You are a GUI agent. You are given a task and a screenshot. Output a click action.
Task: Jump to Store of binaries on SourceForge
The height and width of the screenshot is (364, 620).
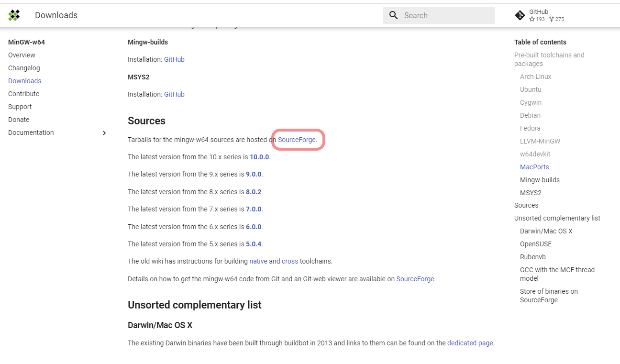(549, 296)
